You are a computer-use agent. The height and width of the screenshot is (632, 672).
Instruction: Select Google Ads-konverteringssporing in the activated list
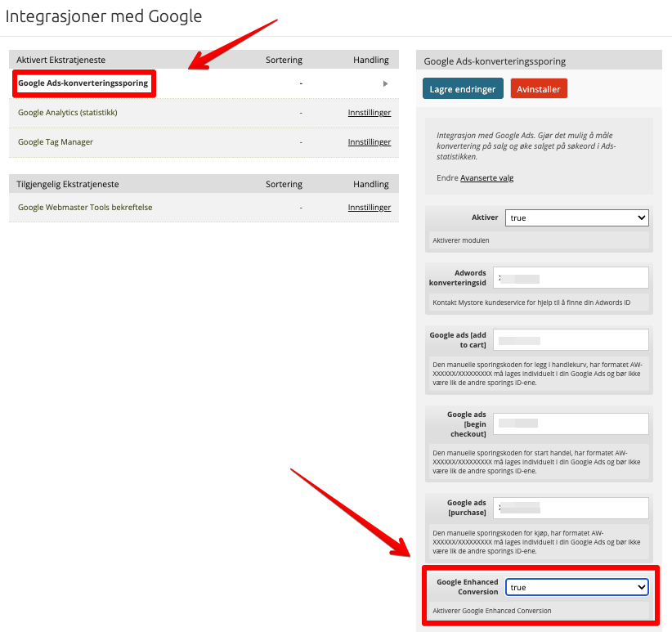pos(83,83)
